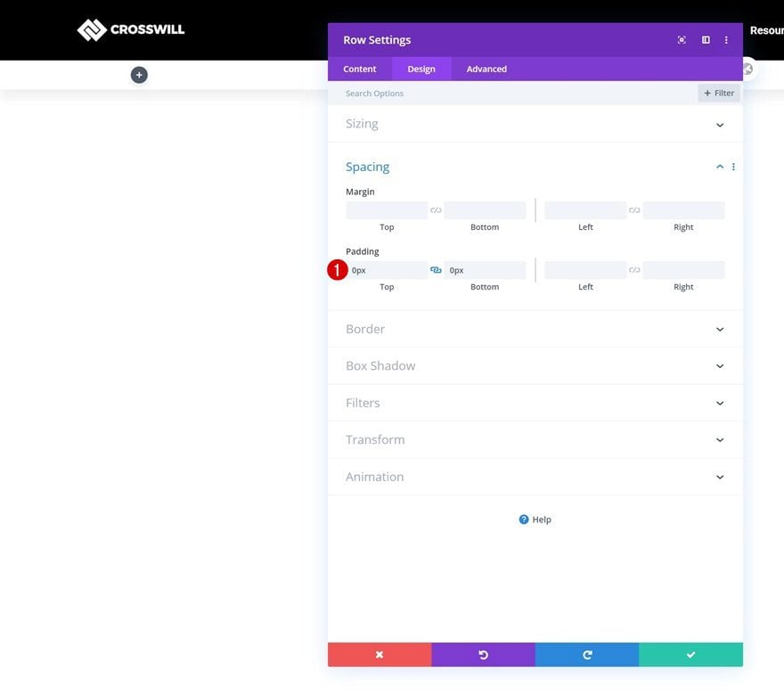Toggle the padding left-right link icon
Viewport: 784px width, 696px height.
pos(634,270)
